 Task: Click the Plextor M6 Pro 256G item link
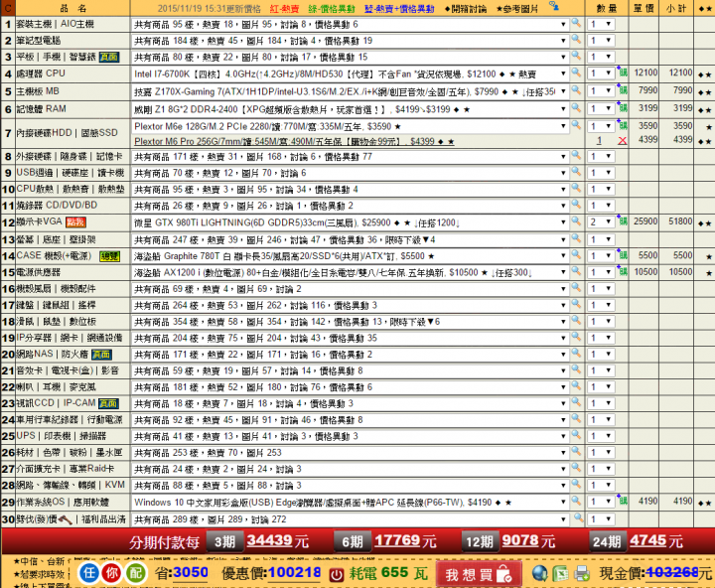pos(294,141)
